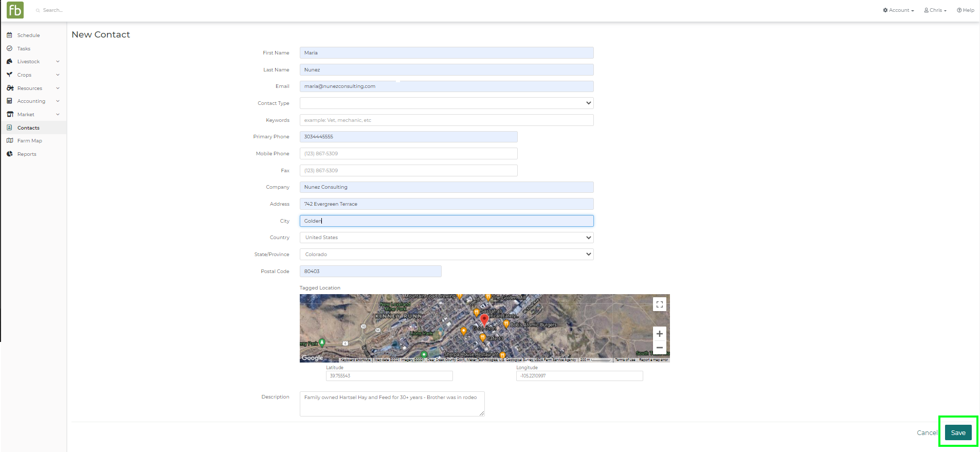Viewport: 980px width, 452px height.
Task: Click the Chris user icon
Action: (927, 10)
